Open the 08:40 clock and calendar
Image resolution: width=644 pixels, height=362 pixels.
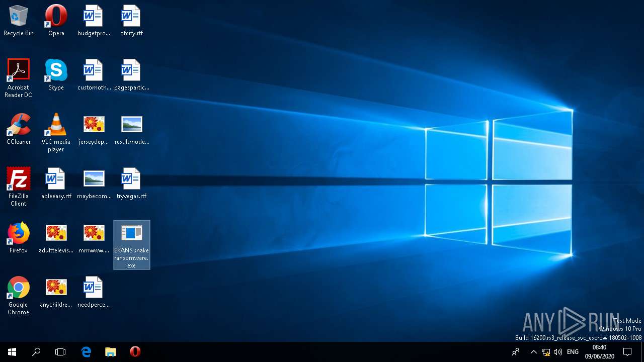pos(599,352)
